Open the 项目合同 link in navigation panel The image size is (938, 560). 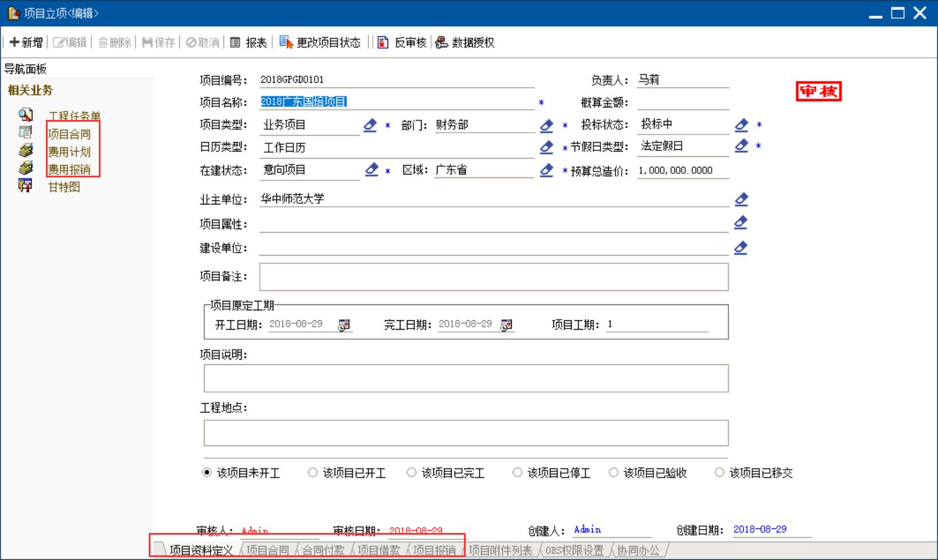click(x=69, y=135)
